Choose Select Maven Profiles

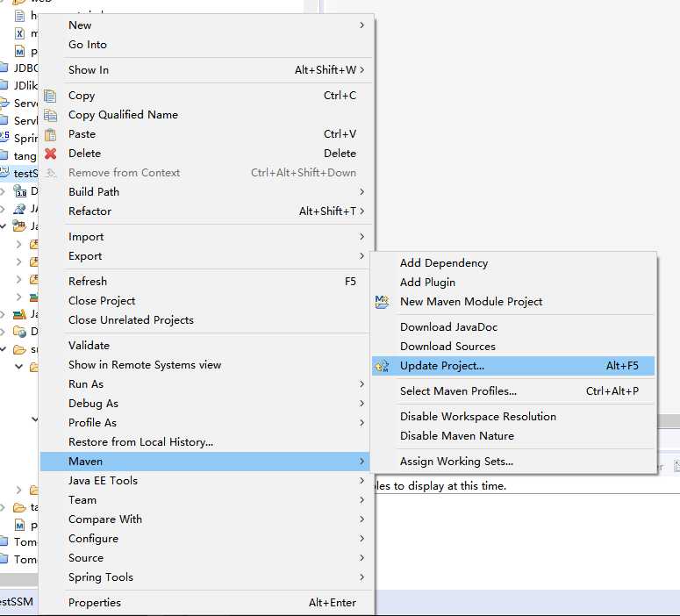(x=513, y=391)
